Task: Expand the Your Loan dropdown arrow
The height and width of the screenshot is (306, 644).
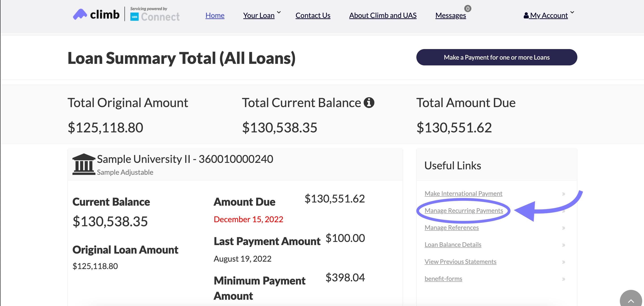Action: pos(279,13)
